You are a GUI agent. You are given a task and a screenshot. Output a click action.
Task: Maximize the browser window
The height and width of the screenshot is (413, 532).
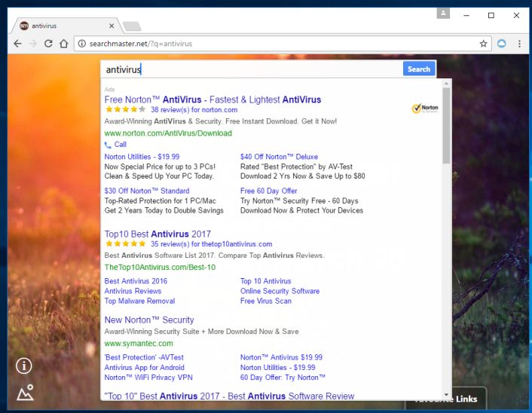(491, 16)
